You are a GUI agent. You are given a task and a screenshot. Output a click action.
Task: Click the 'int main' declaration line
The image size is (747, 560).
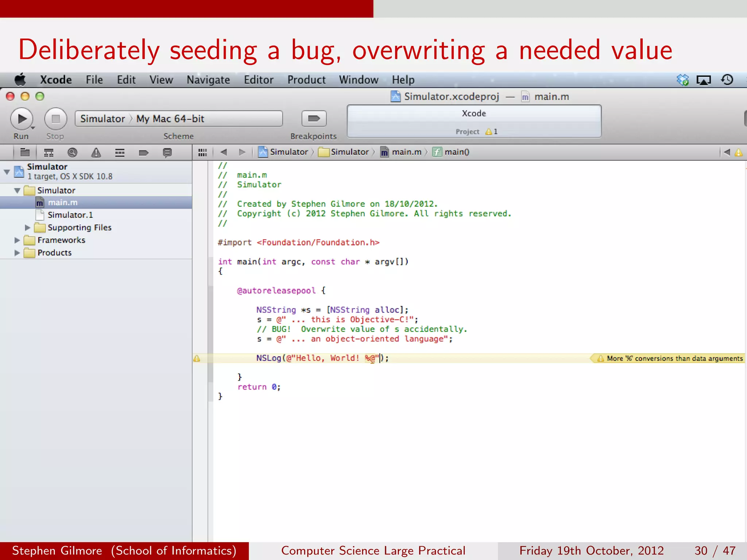[x=313, y=262]
